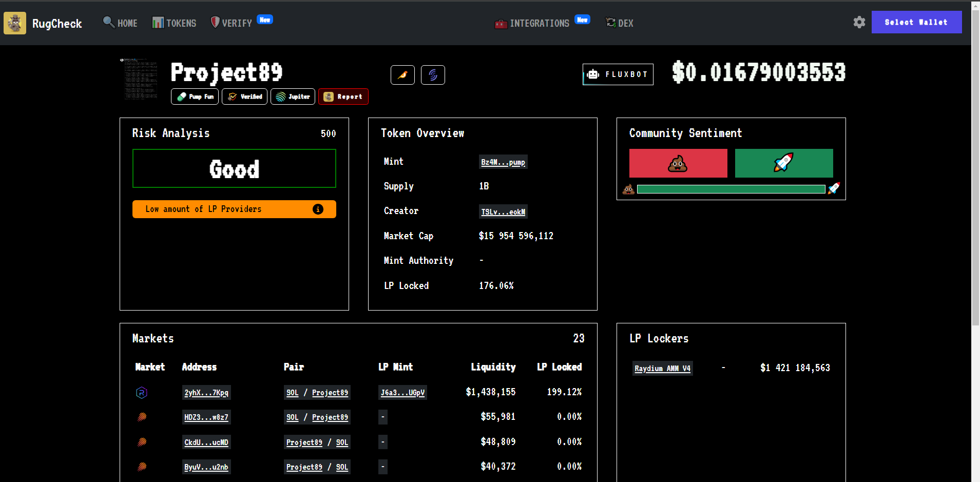Click the token price $0.01679003553
980x482 pixels.
[x=759, y=72]
